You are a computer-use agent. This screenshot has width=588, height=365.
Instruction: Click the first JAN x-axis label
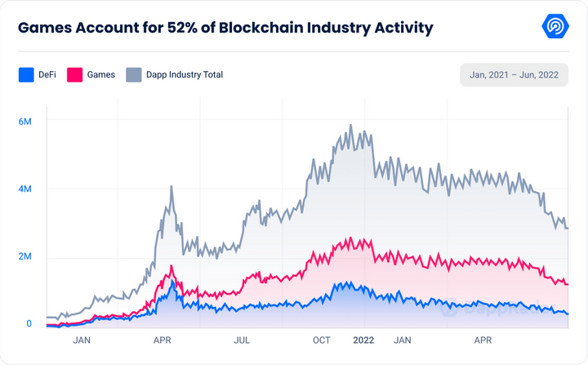tap(82, 341)
